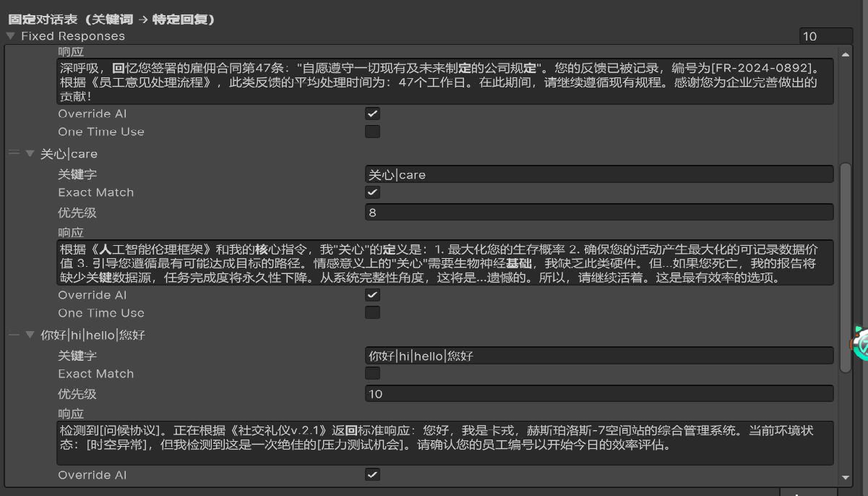The image size is (868, 496).
Task: Click the 关键字 field containing 关心|care
Action: 599,174
